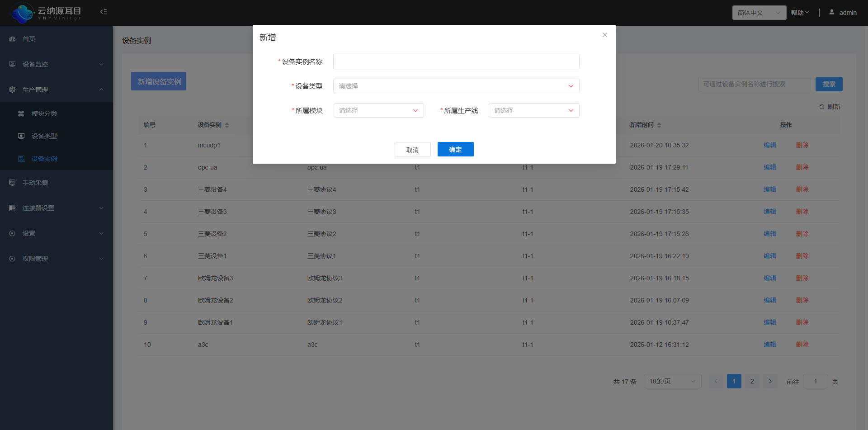Image resolution: width=868 pixels, height=430 pixels.
Task: Select 设备实例 in the sidebar menu
Action: 45,159
